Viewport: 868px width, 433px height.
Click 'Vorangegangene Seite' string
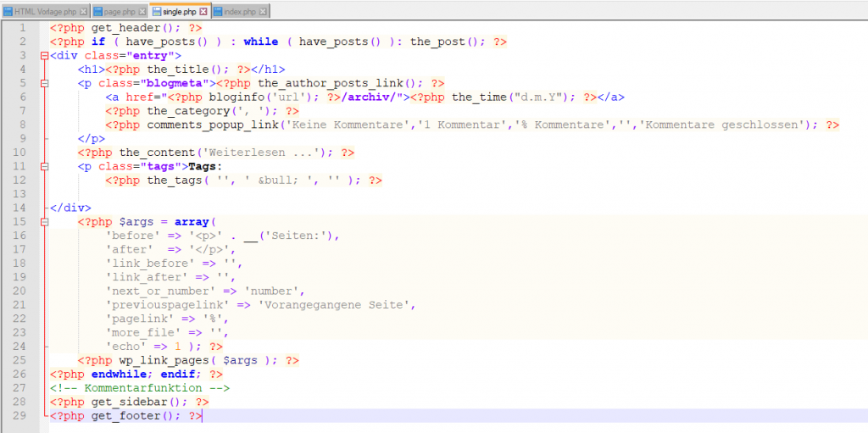pyautogui.click(x=333, y=304)
